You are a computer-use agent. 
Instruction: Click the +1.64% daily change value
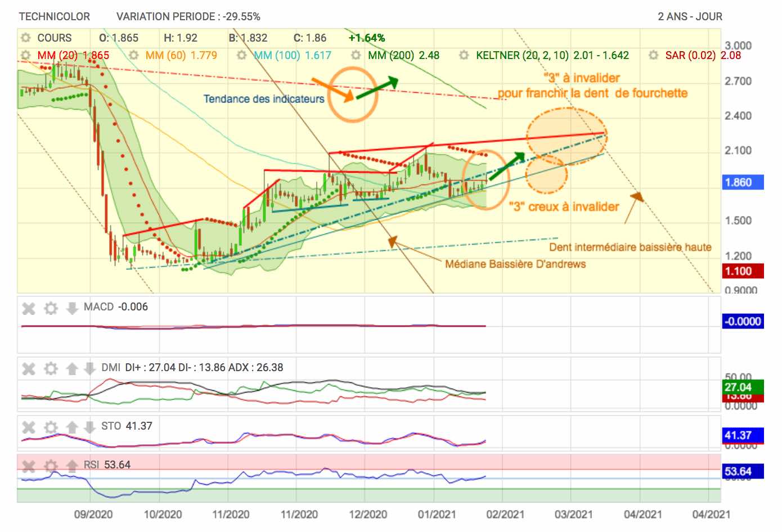pos(367,38)
